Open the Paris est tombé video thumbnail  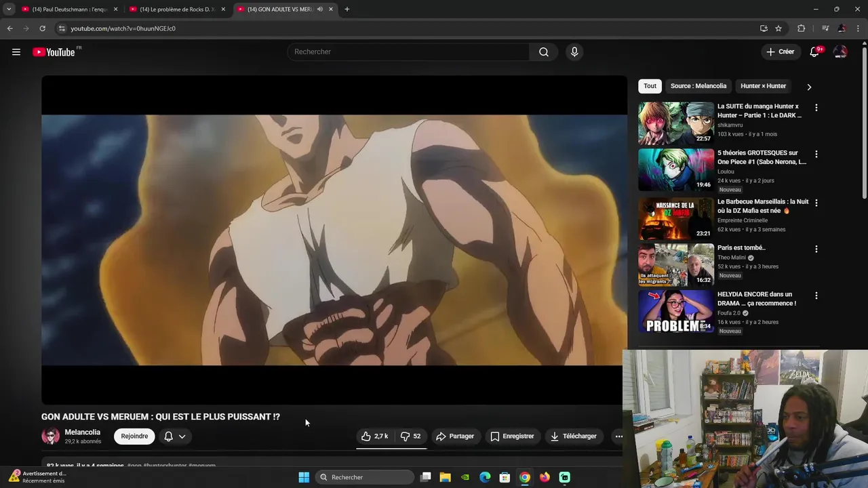[x=676, y=265]
